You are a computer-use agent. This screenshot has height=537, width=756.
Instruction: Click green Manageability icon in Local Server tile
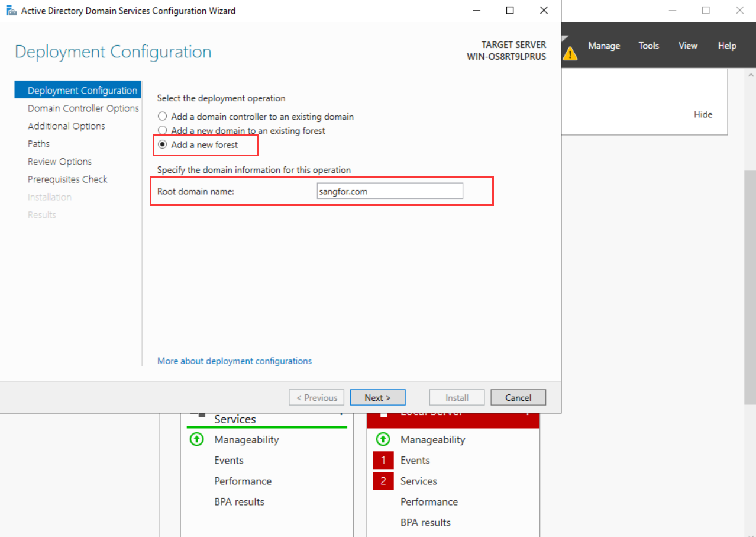pyautogui.click(x=383, y=439)
